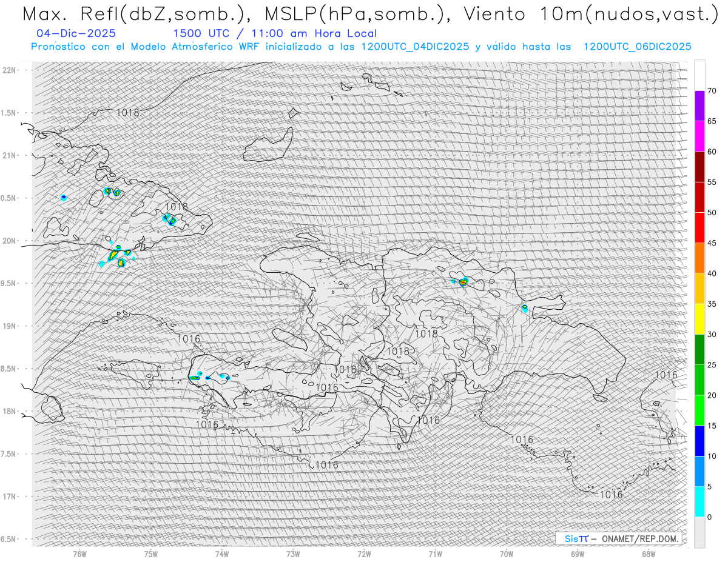Click the '1200UTC_06DIC2025' valid-until time
Viewport: 728px width, 562px height.
(x=637, y=46)
